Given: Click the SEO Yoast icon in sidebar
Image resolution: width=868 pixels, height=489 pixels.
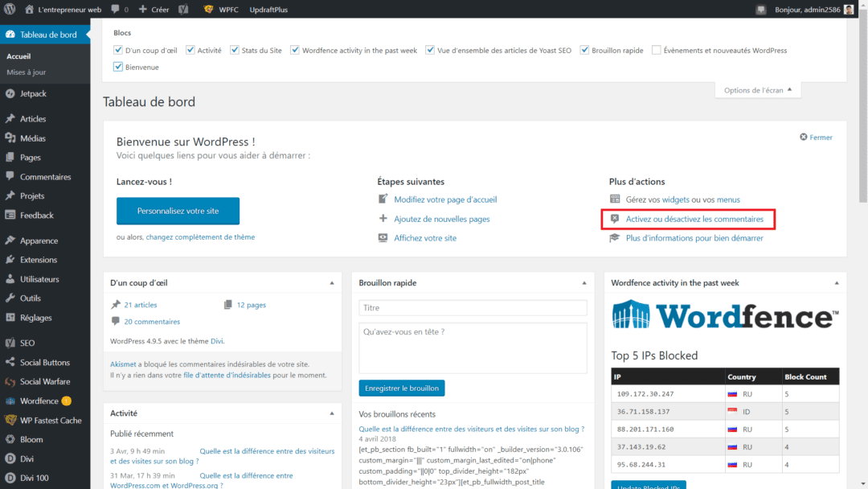Looking at the screenshot, I should [10, 343].
